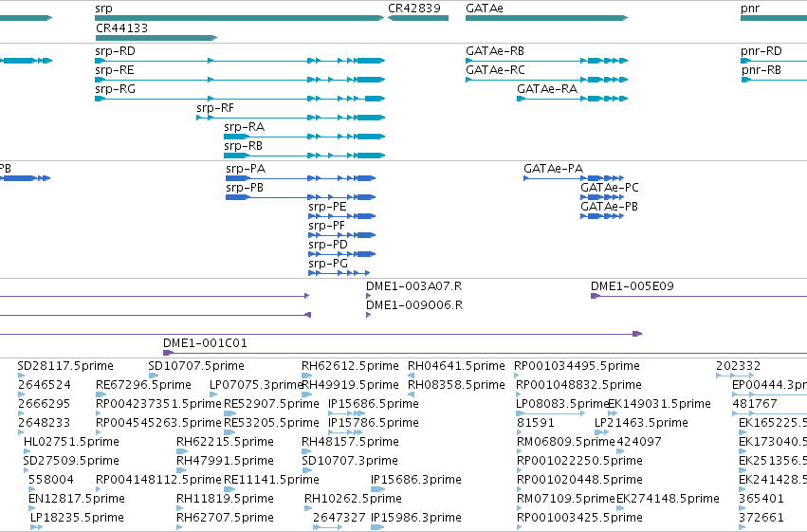Select the srp gene bar
807x532 pixels.
[x=239, y=18]
